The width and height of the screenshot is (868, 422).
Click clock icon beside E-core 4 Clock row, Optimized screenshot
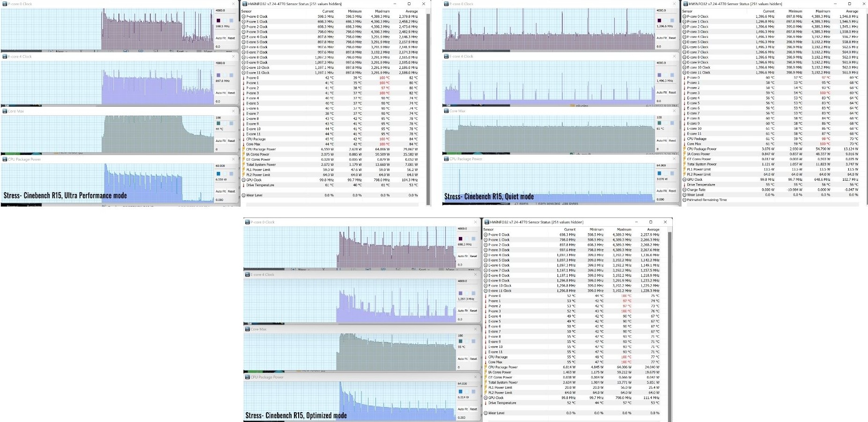[486, 255]
